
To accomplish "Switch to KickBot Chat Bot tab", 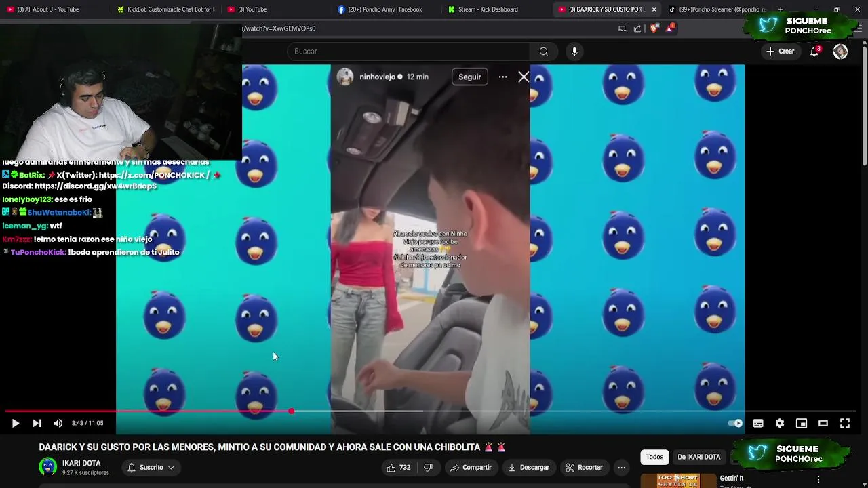I will [x=166, y=9].
